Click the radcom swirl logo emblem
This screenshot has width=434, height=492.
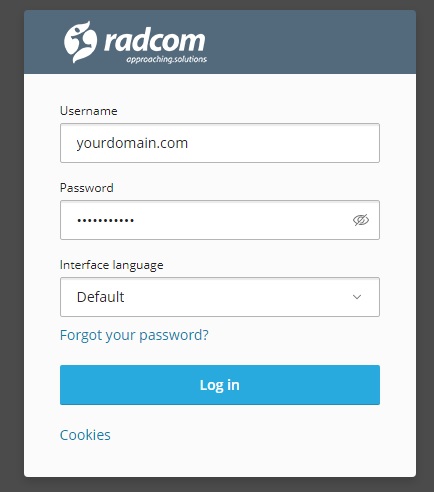pos(80,42)
